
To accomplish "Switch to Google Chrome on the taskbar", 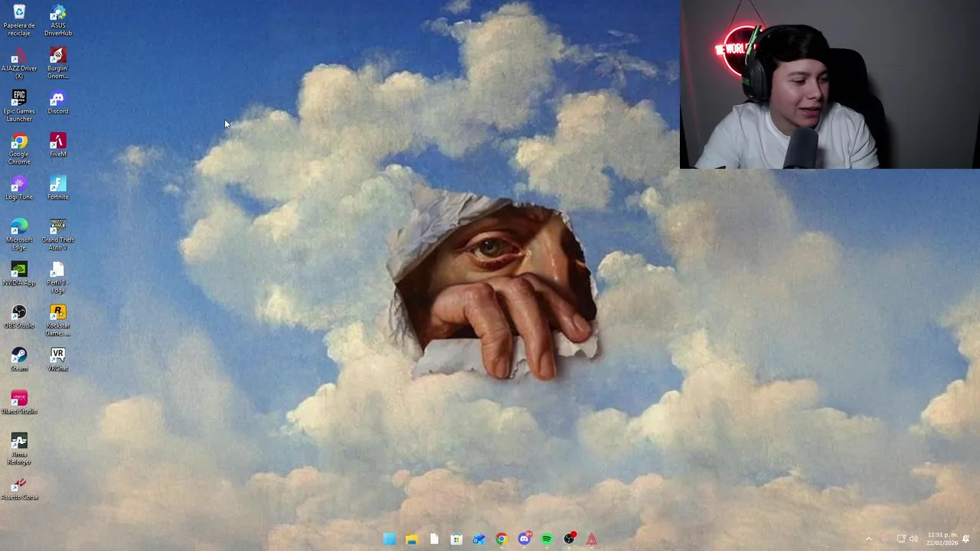I will click(501, 540).
